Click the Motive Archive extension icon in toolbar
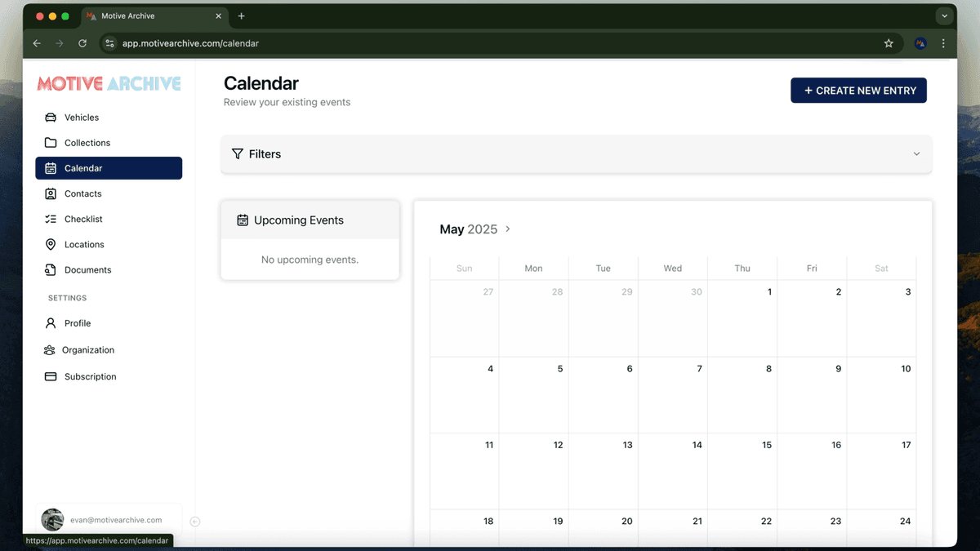The height and width of the screenshot is (551, 980). click(920, 43)
